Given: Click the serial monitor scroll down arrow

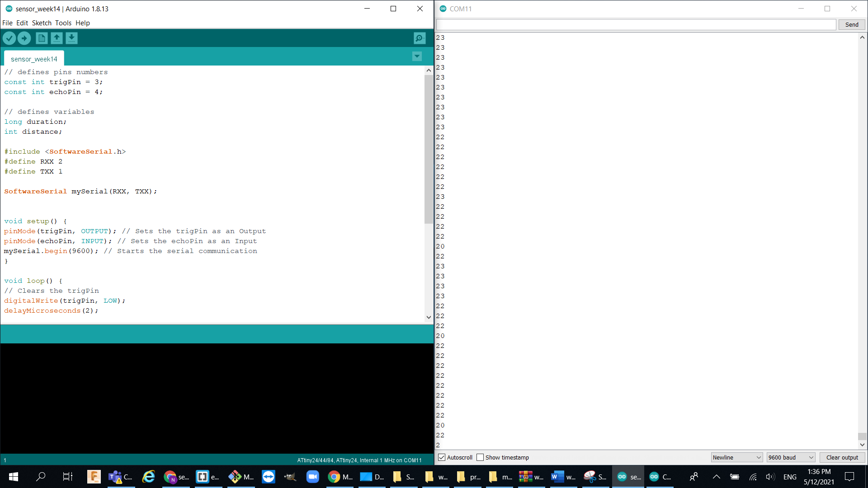Looking at the screenshot, I should coord(862,445).
